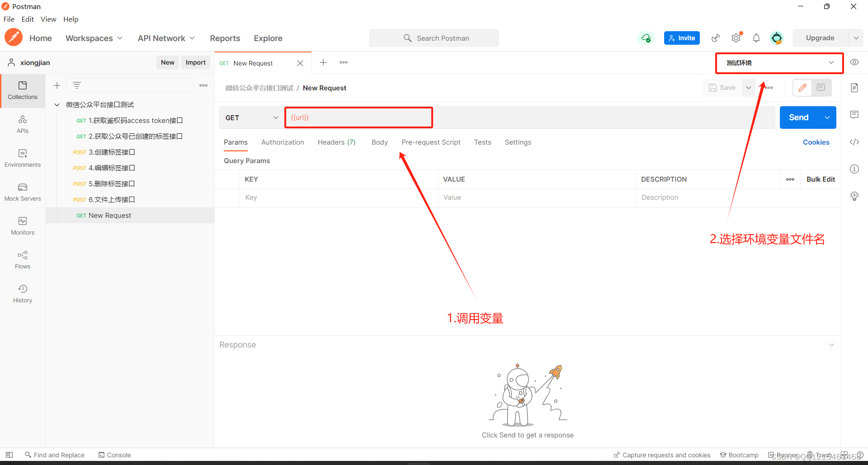The height and width of the screenshot is (465, 868).
Task: Click Bulk Edit in query params
Action: [x=821, y=179]
